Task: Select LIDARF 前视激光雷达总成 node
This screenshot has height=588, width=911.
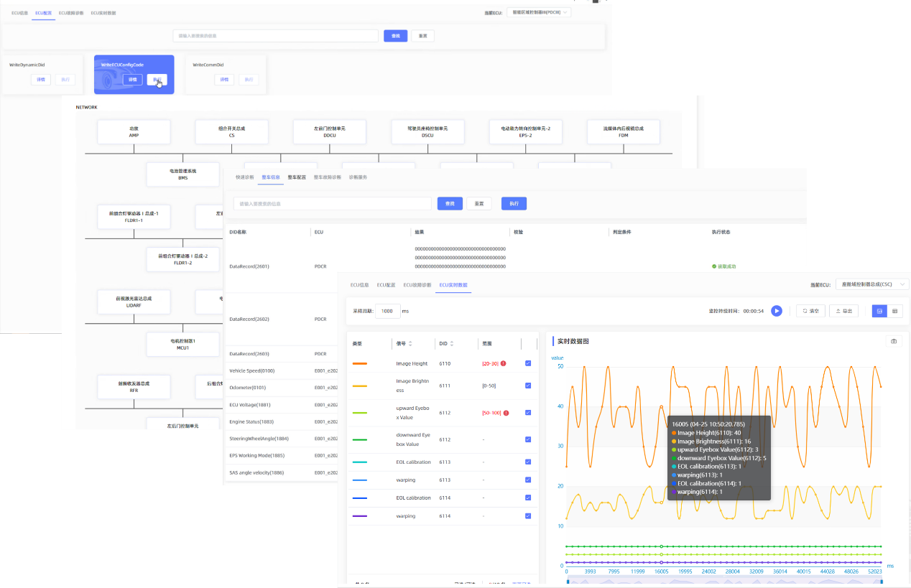Action: 134,302
